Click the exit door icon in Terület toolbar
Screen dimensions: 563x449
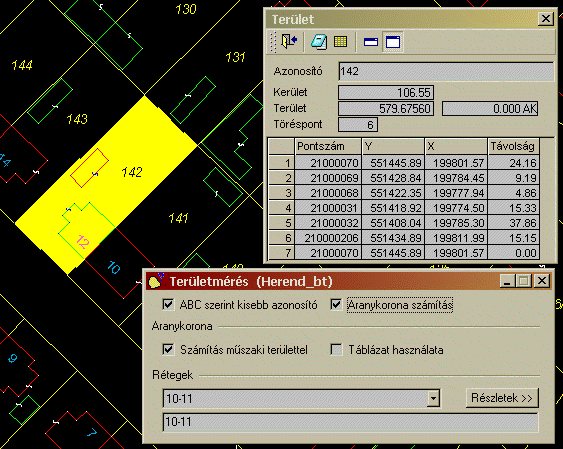(289, 42)
